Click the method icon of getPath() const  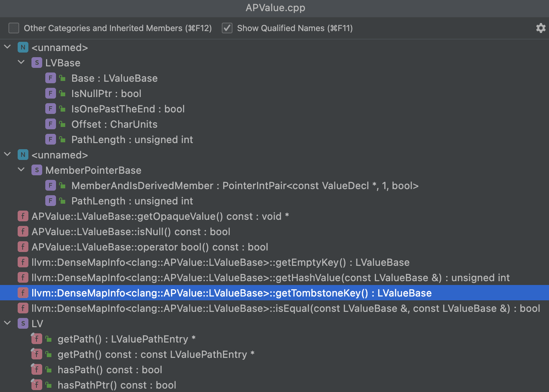[36, 354]
